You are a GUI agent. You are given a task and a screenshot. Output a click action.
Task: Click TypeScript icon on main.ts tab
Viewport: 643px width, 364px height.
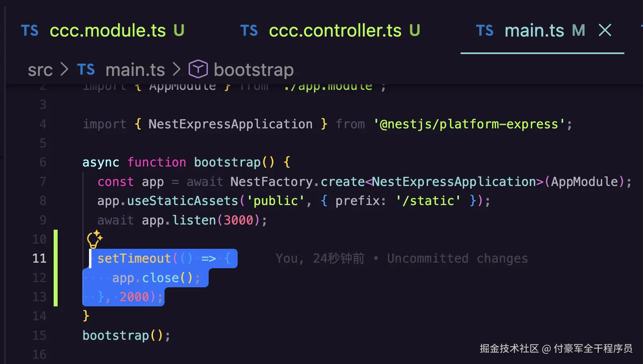point(485,31)
